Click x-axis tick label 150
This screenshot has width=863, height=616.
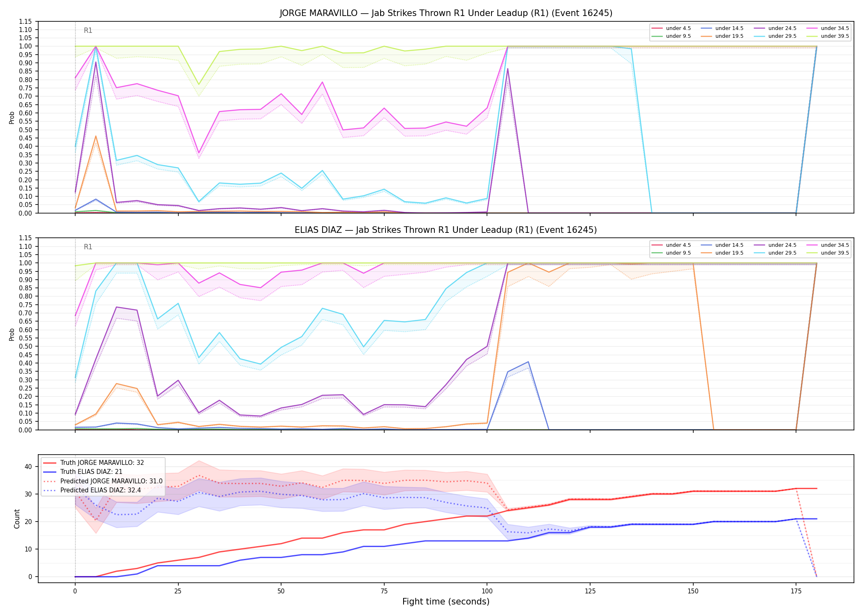pos(693,591)
